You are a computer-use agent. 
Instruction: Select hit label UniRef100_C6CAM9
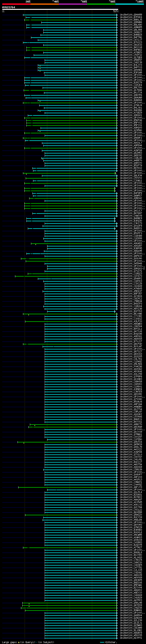point(131,628)
